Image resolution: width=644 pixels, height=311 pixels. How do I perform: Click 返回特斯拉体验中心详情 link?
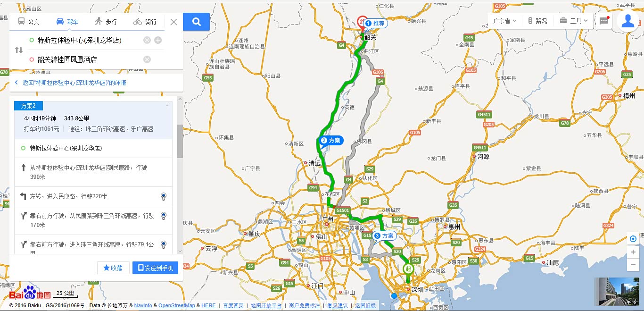pos(74,83)
